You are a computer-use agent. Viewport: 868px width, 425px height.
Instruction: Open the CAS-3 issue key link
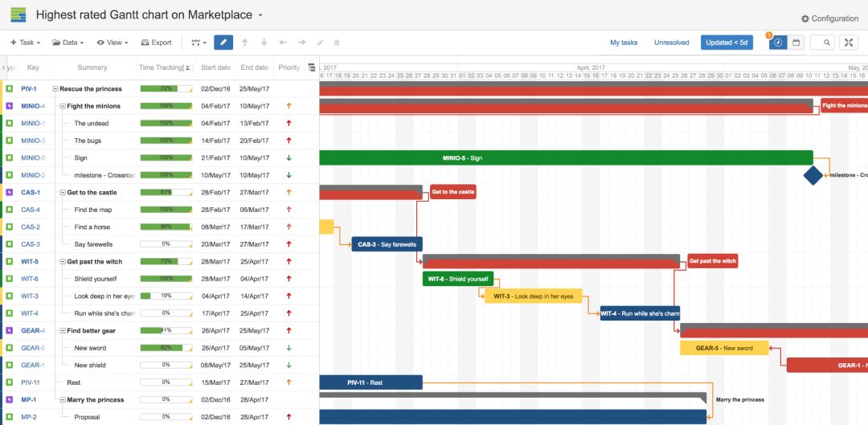(31, 244)
